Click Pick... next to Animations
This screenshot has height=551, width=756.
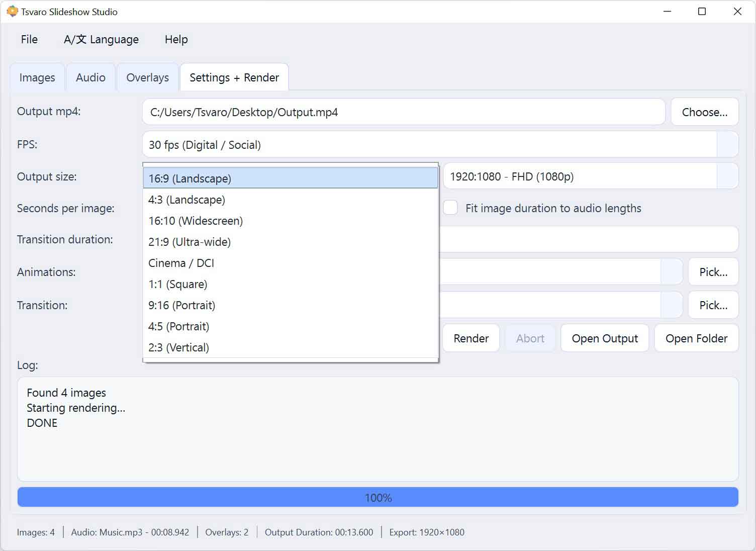pos(713,271)
